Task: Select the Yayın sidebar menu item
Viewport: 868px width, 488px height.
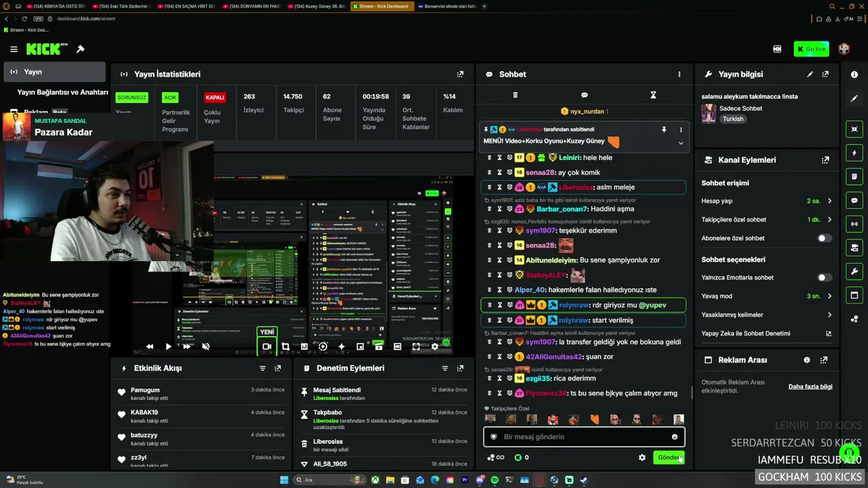Action: (x=54, y=72)
